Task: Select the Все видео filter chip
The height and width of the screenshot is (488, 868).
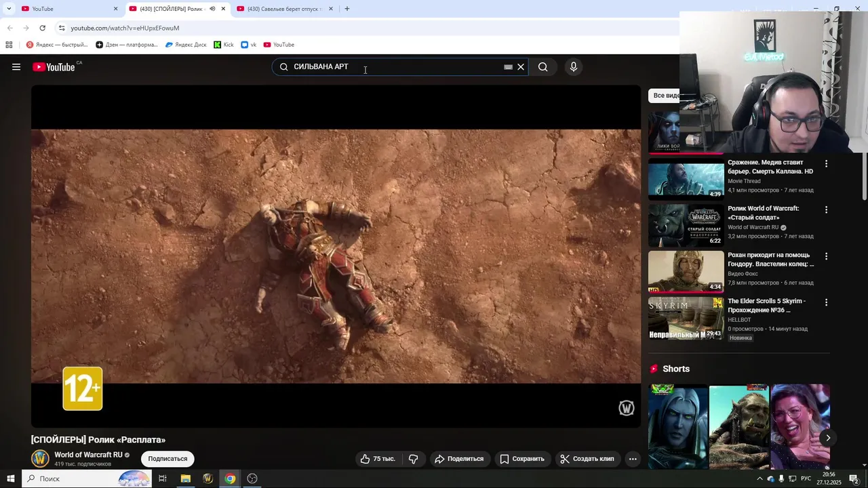Action: [665, 96]
